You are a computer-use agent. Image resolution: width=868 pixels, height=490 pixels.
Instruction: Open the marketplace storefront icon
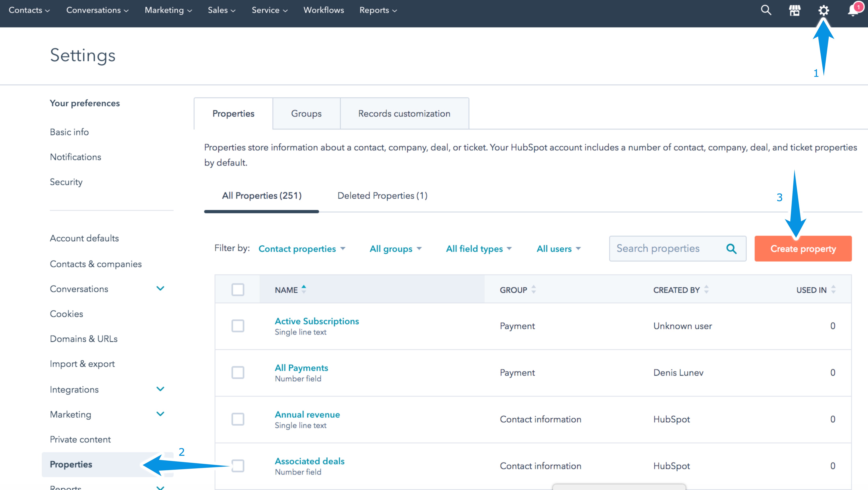794,10
